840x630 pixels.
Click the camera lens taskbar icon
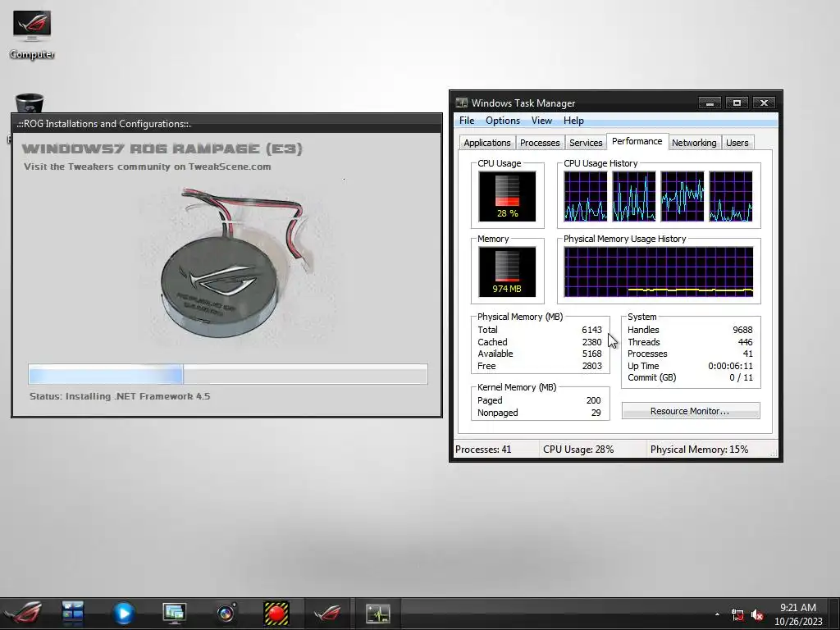point(226,614)
